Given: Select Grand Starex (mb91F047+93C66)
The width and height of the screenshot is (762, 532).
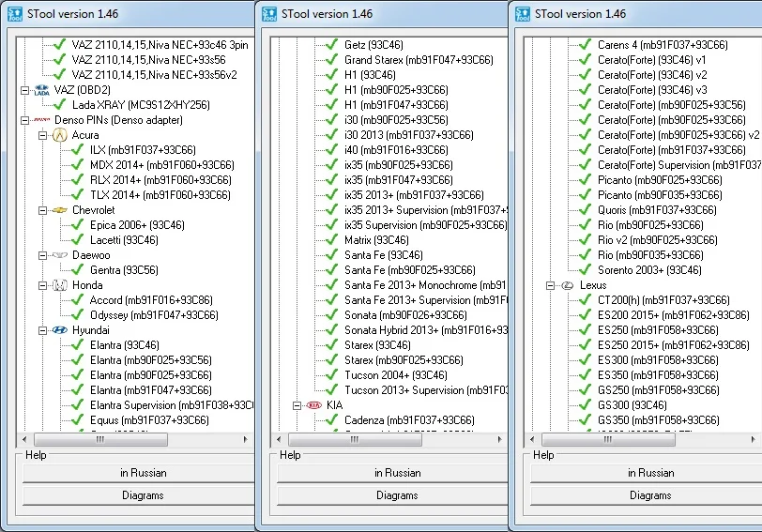Looking at the screenshot, I should [x=419, y=60].
